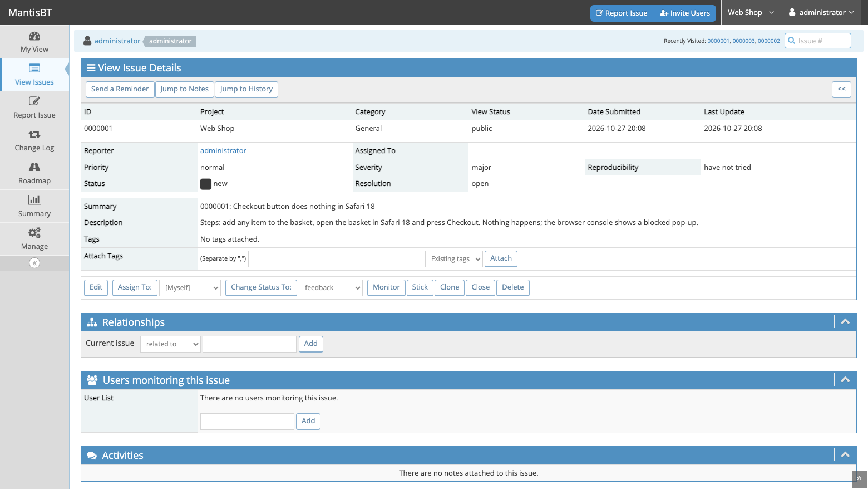Open the administrator account menu
The height and width of the screenshot is (489, 868).
[821, 12]
